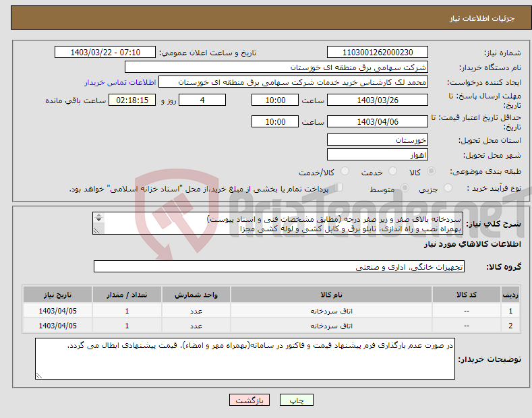Click the ایجاد کننده درخواست field
532x418 pixels.
(x=293, y=82)
